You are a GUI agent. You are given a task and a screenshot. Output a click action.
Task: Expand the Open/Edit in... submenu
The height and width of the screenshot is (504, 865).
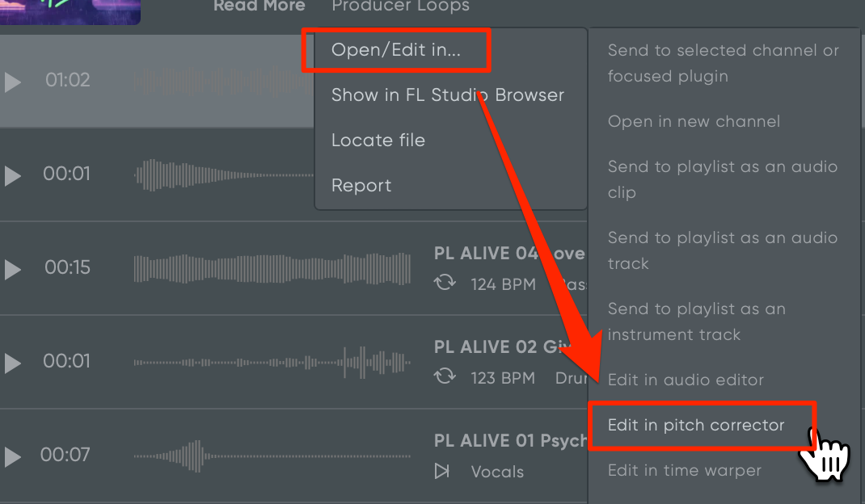tap(396, 50)
